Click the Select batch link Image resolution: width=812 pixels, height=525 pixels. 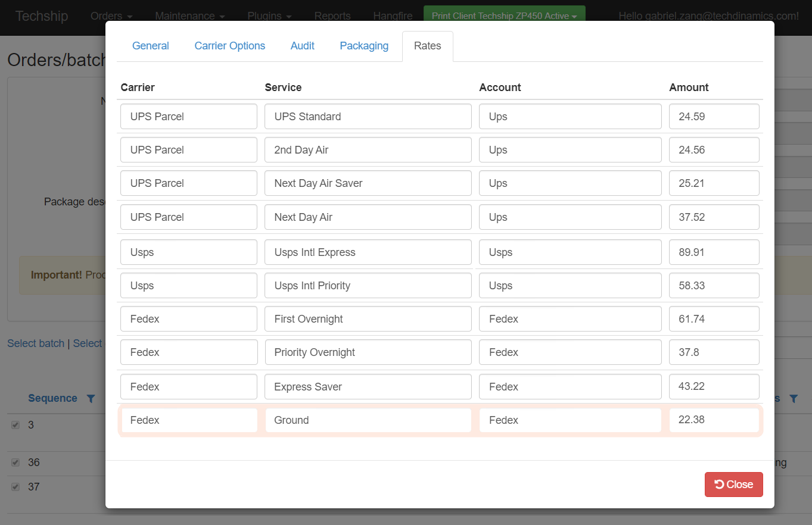pyautogui.click(x=36, y=343)
